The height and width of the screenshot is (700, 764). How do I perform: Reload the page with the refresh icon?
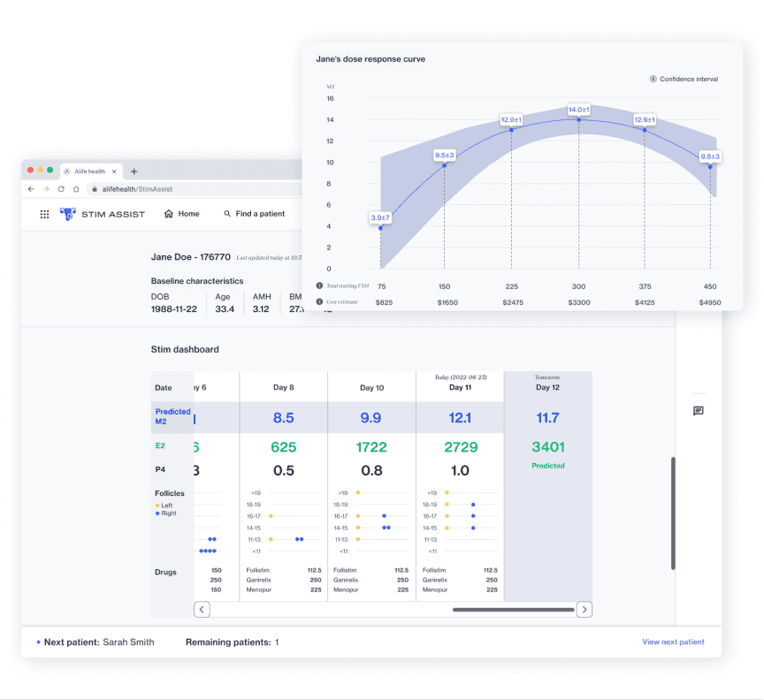click(x=61, y=189)
